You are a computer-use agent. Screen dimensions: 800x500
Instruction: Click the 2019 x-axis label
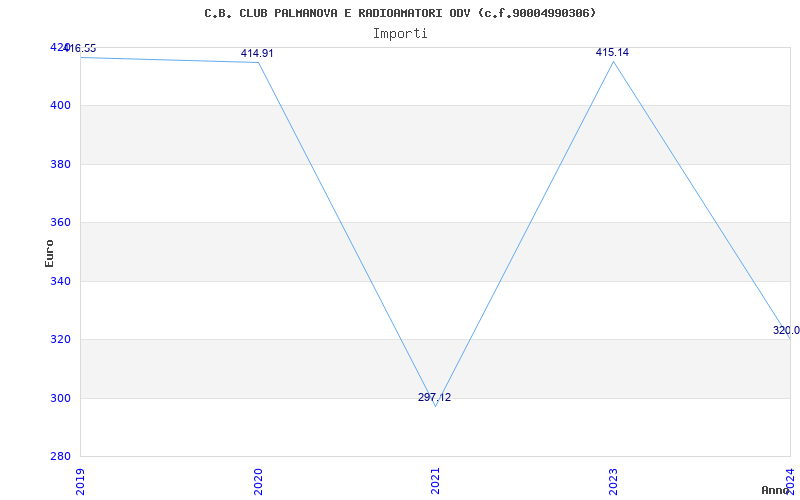[x=81, y=481]
